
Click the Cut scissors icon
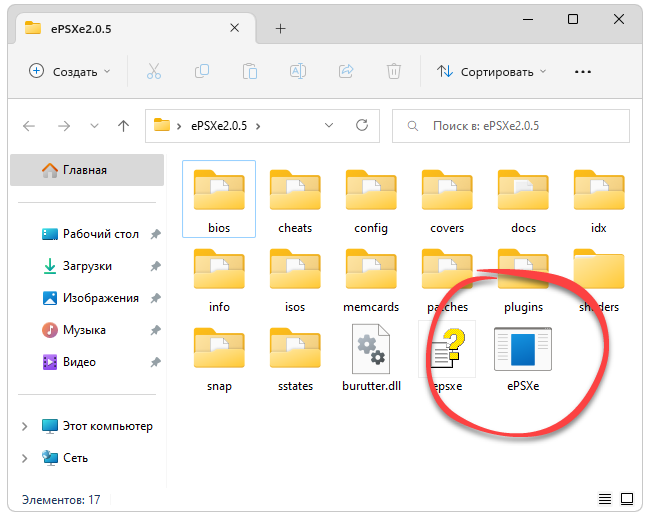click(154, 72)
